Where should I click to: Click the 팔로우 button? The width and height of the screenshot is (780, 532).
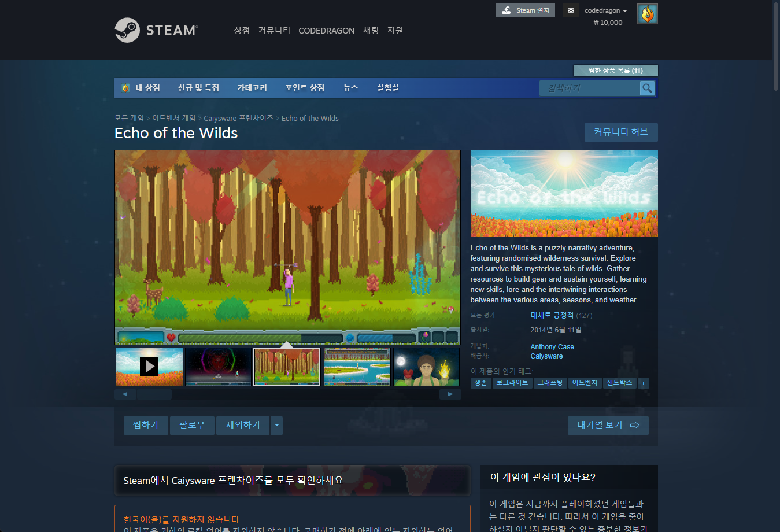click(192, 426)
